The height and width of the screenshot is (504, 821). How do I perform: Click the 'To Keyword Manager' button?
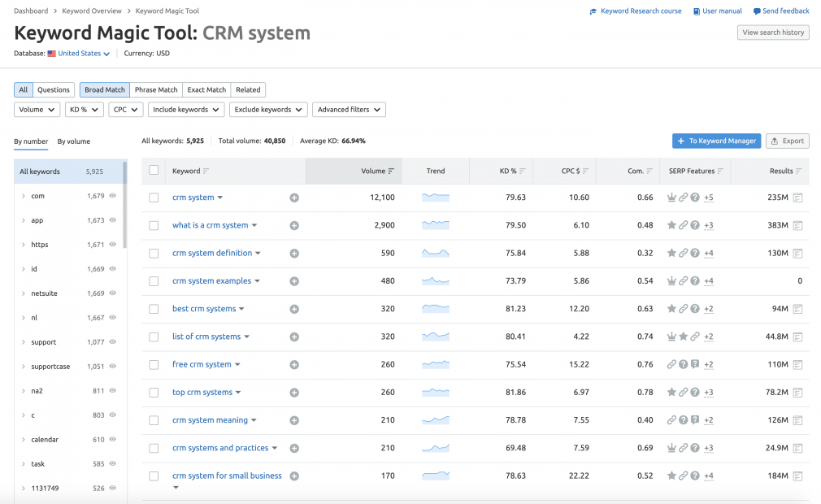[x=716, y=141]
